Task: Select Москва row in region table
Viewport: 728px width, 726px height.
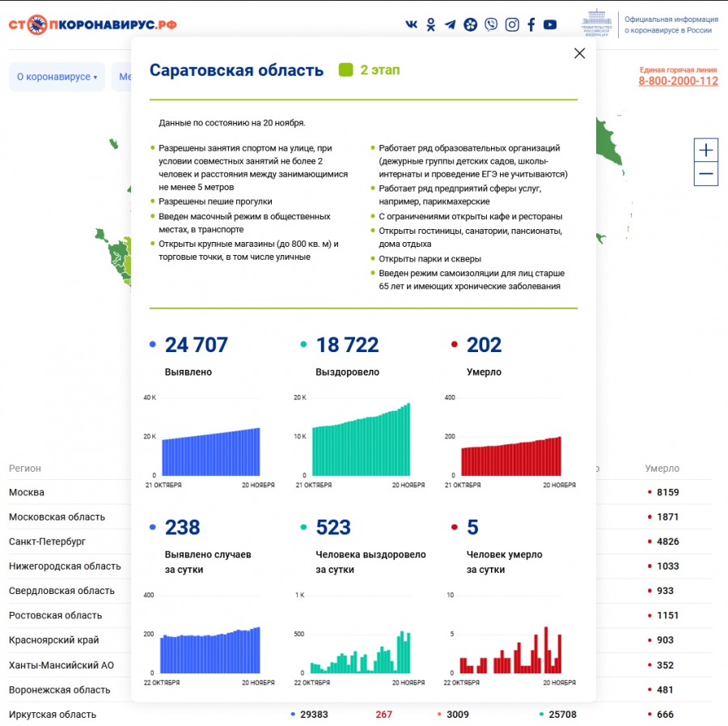Action: 27,492
